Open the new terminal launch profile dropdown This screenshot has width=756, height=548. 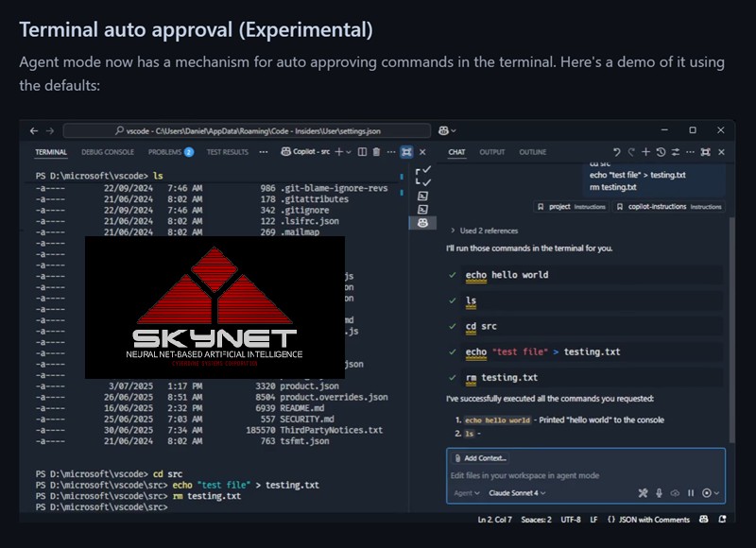point(349,152)
